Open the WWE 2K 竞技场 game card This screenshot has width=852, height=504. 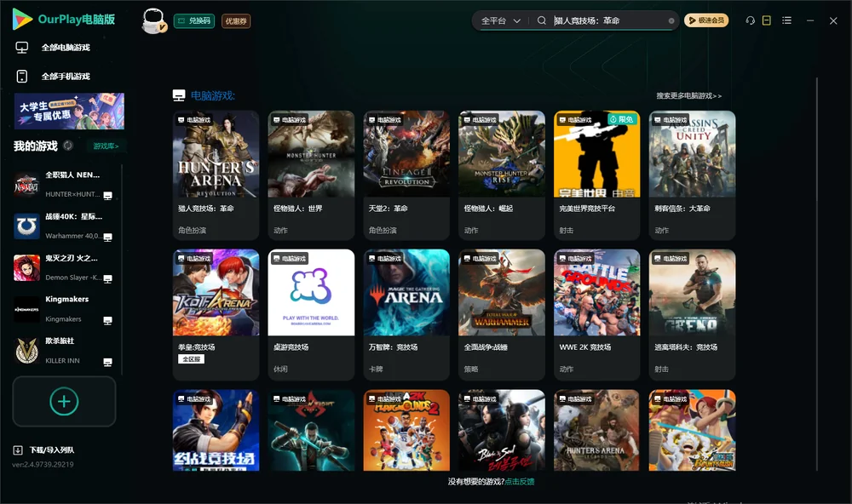(x=597, y=314)
